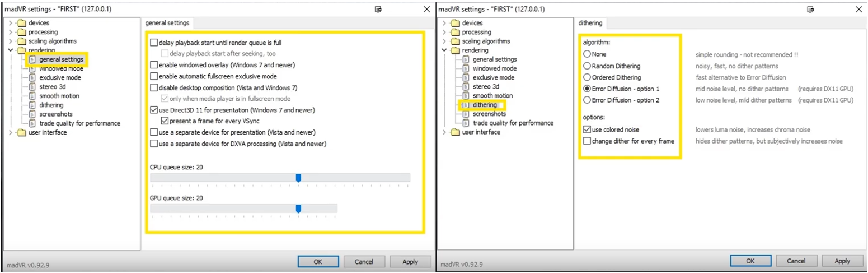Click scaling algorithms folder icon in right window
The width and height of the screenshot is (868, 273).
[x=456, y=41]
